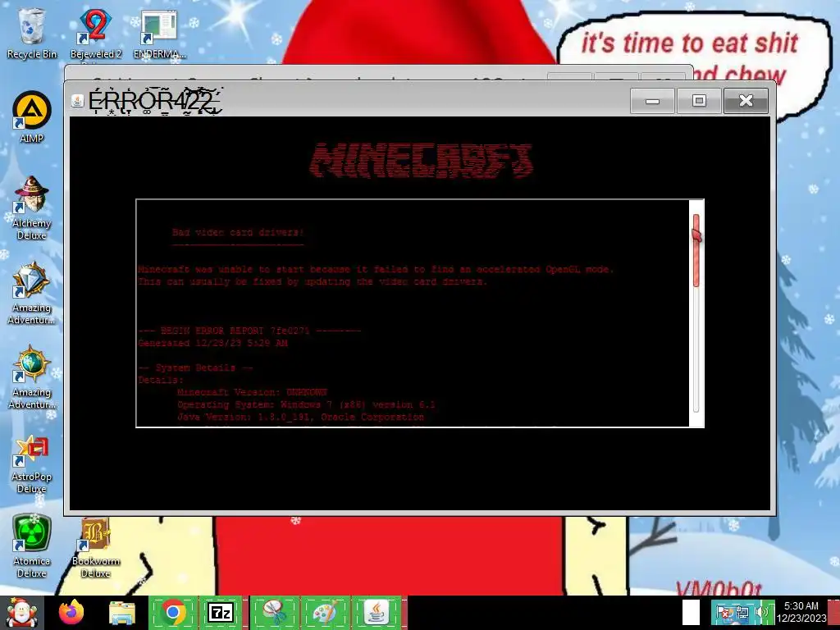
Task: Click the 'Bad video card drivers!' heading
Action: click(x=238, y=232)
